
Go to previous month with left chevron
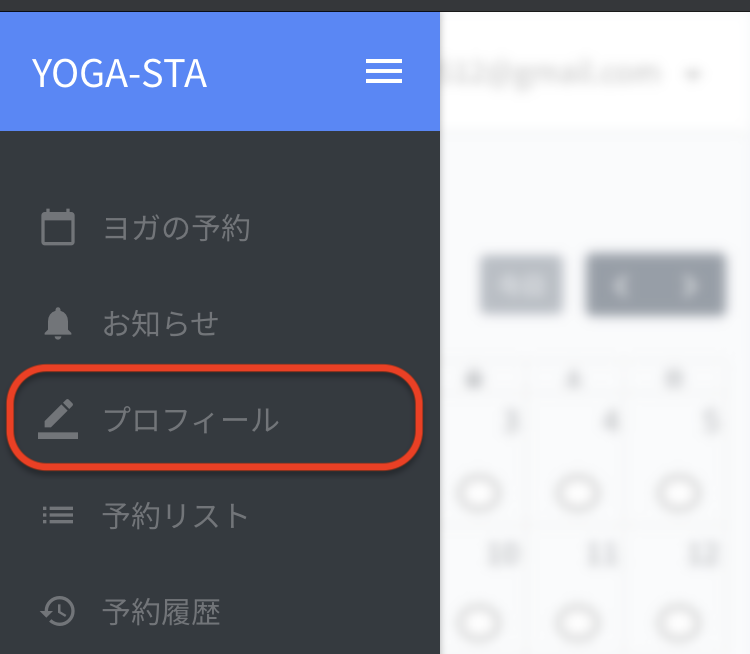click(620, 285)
